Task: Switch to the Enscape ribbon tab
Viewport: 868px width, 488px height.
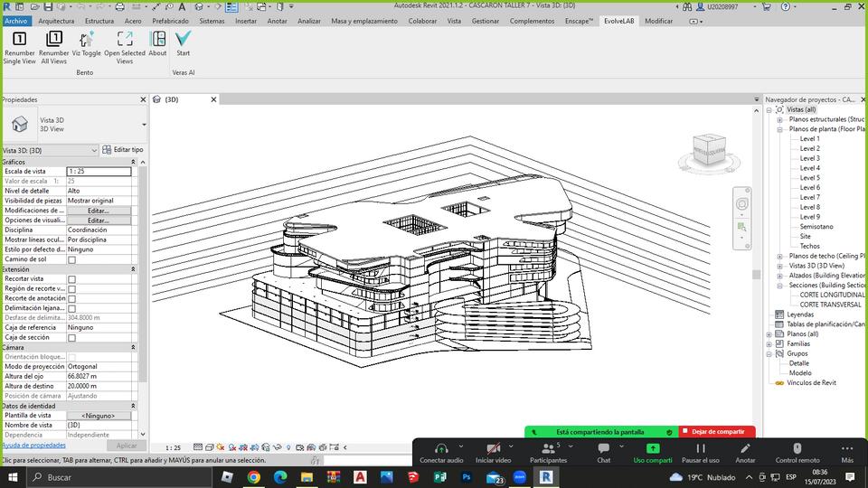Action: [579, 21]
